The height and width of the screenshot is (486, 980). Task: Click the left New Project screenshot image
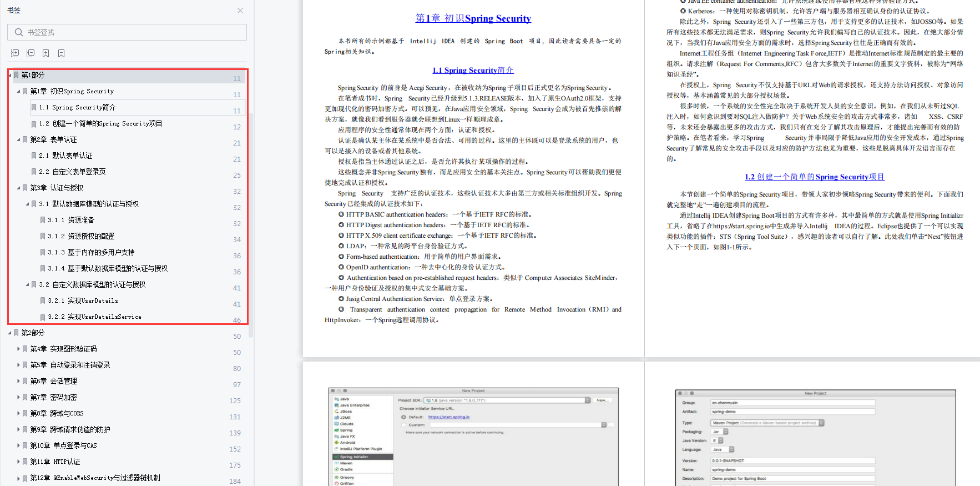point(473,437)
